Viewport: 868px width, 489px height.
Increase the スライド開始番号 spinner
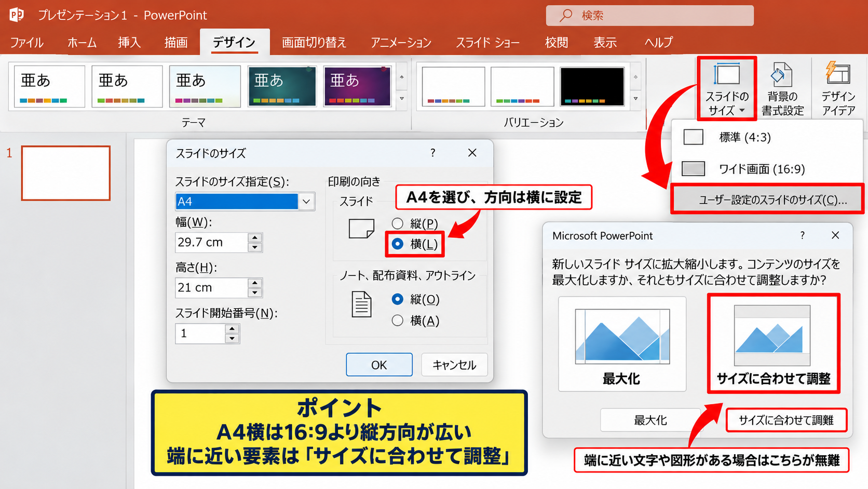[232, 329]
